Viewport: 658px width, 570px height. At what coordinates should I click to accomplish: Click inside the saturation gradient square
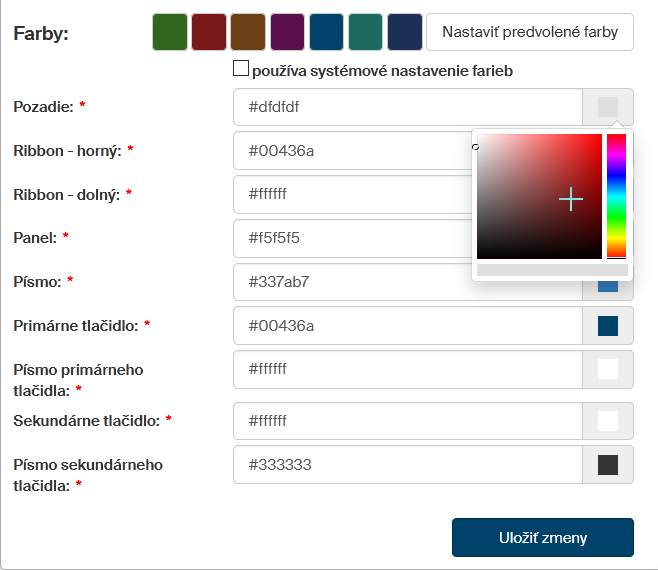[x=539, y=196]
